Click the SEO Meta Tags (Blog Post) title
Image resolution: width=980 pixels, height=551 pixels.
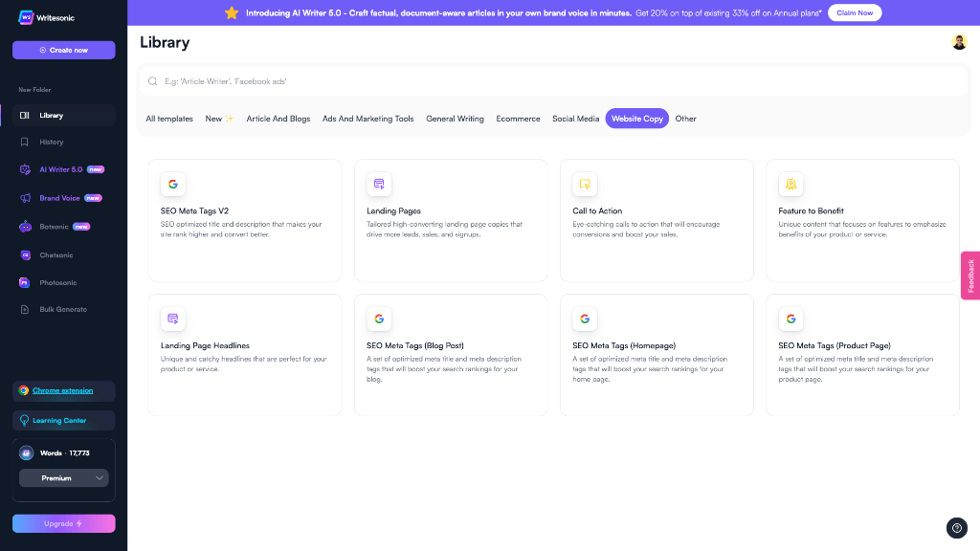[415, 345]
